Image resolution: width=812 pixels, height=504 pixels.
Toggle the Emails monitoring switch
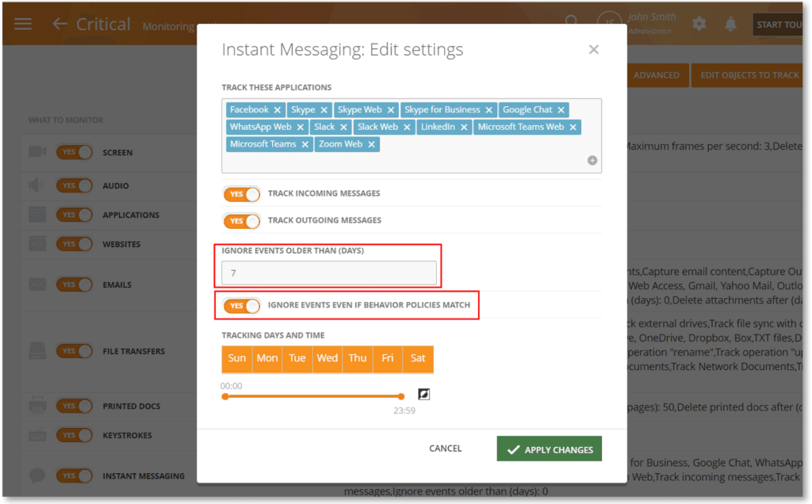[x=75, y=284]
